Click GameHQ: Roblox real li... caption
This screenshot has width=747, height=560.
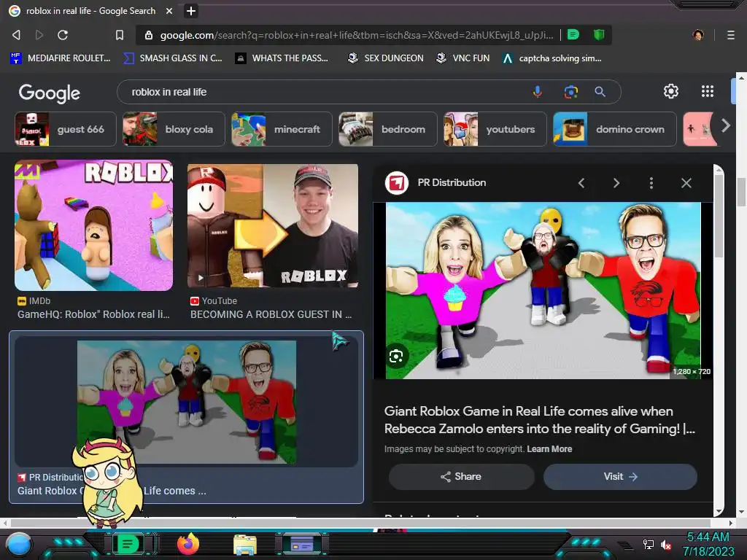pyautogui.click(x=93, y=314)
